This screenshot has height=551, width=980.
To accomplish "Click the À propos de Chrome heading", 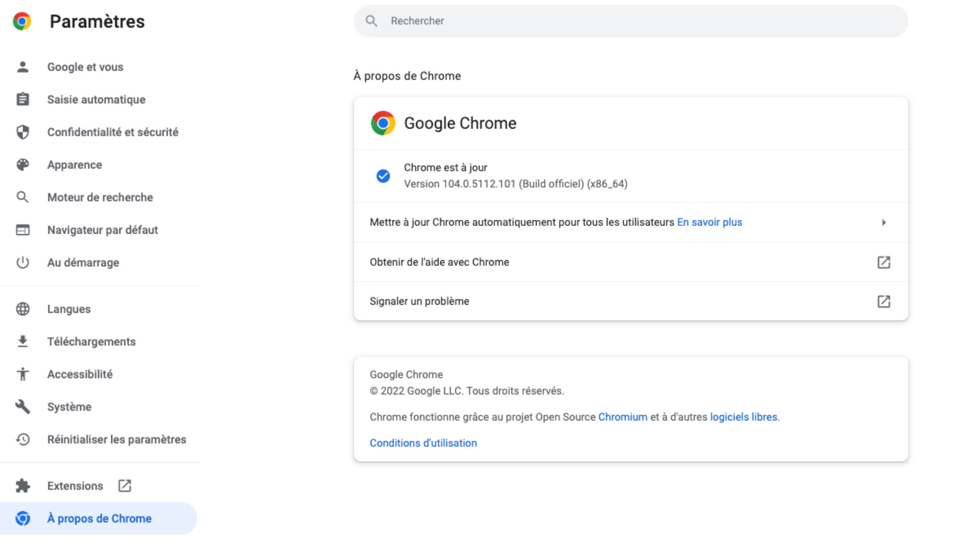I will (x=407, y=76).
